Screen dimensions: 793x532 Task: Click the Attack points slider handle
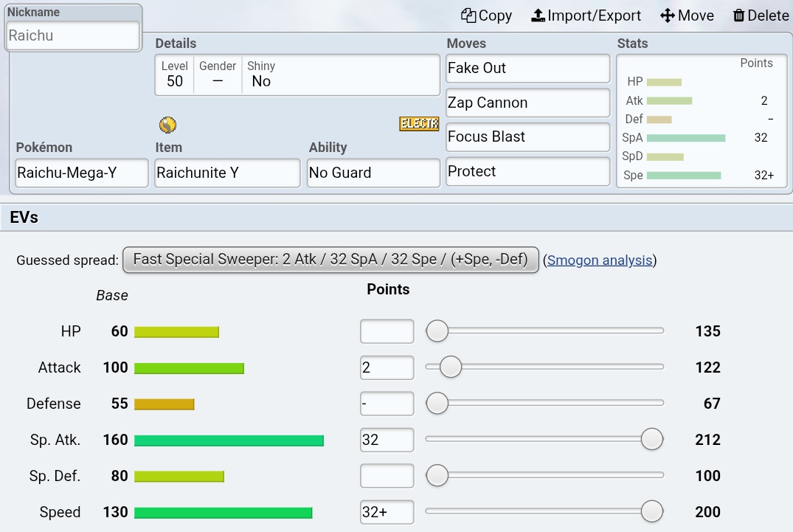click(x=450, y=367)
